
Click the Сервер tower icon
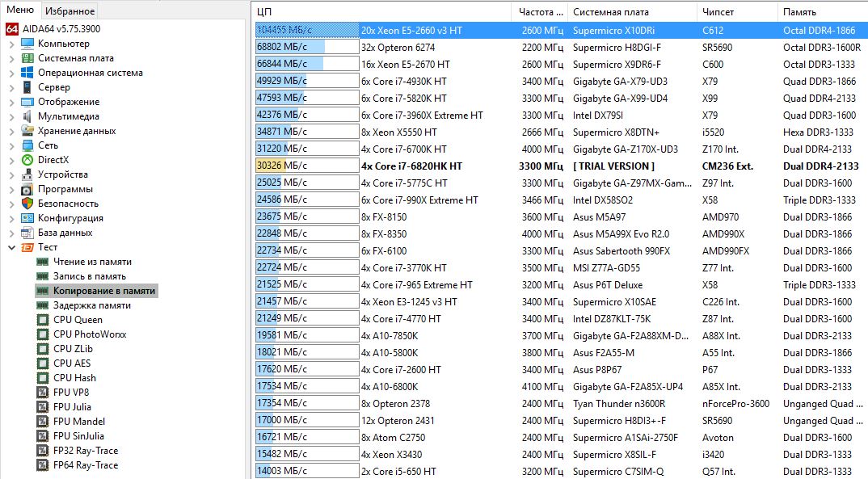click(27, 87)
